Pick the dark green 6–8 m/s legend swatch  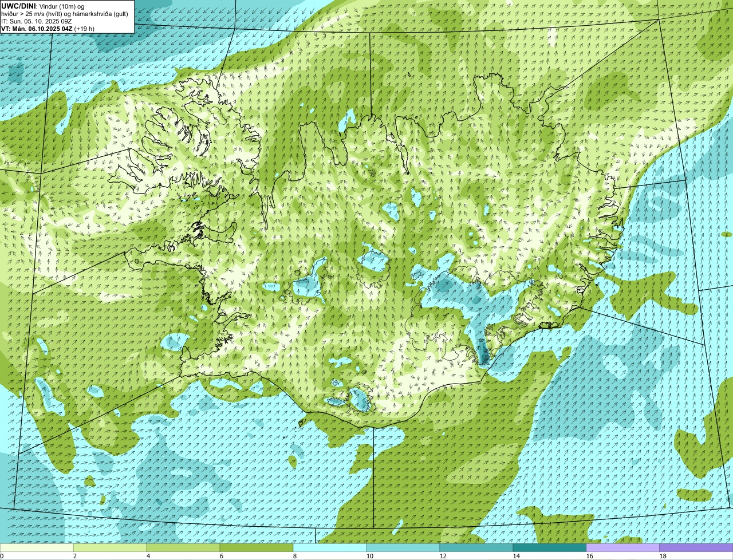pyautogui.click(x=257, y=548)
